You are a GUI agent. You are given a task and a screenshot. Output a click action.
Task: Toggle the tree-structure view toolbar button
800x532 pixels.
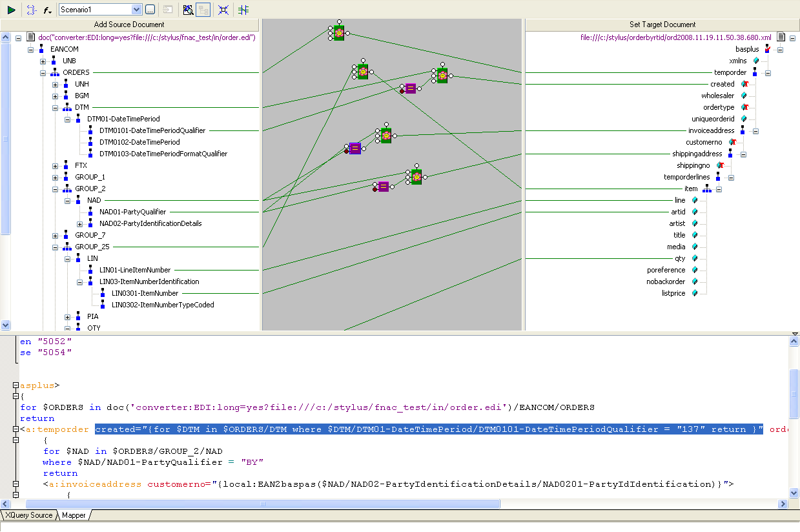point(203,10)
